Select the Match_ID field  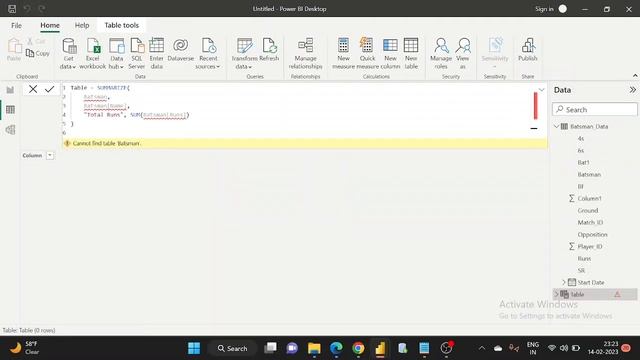point(590,222)
